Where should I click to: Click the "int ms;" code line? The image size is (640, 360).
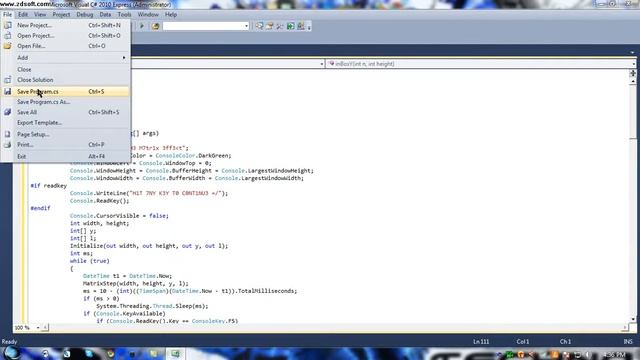(81, 253)
